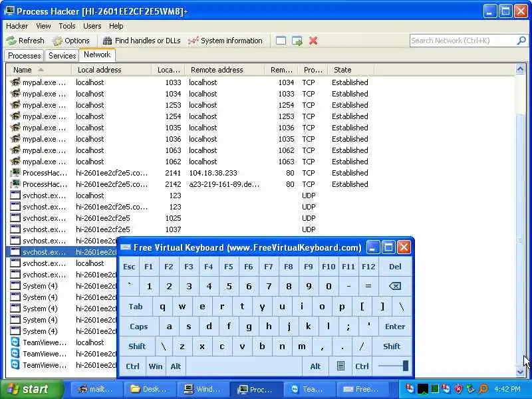The image size is (532, 399).
Task: Click the search magnifier icon
Action: click(x=521, y=41)
